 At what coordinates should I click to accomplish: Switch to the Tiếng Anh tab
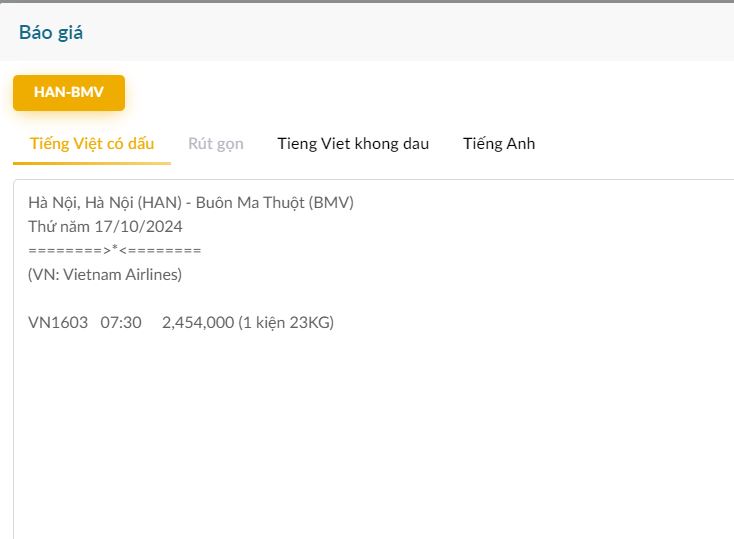click(x=499, y=143)
